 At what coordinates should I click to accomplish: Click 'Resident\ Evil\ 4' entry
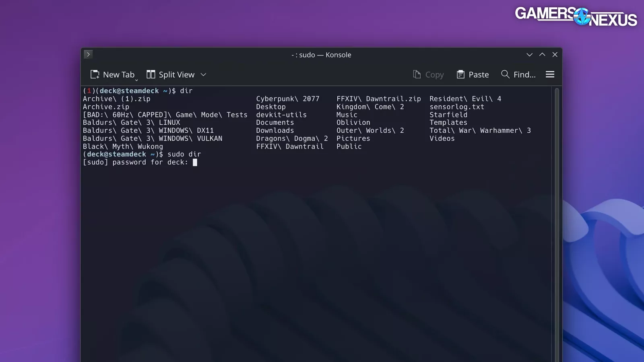[465, 99]
